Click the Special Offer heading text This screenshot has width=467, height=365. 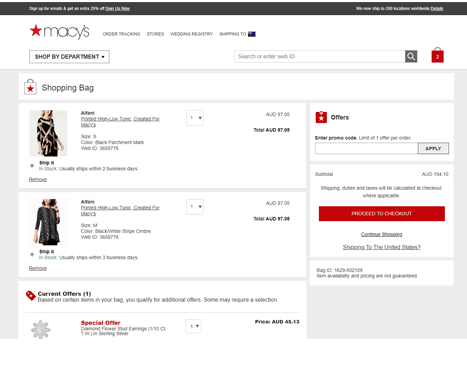[x=101, y=323]
